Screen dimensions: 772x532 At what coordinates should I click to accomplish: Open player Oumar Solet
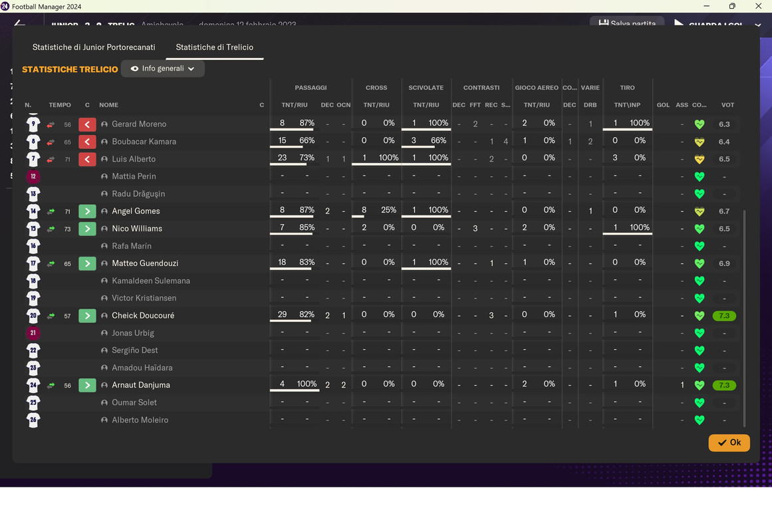click(x=134, y=402)
